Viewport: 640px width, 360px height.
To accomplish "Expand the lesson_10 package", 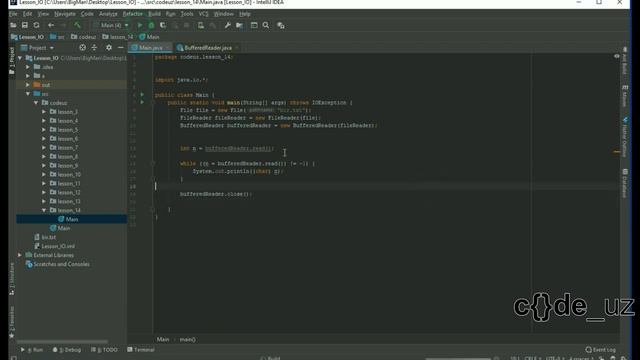I will click(44, 175).
